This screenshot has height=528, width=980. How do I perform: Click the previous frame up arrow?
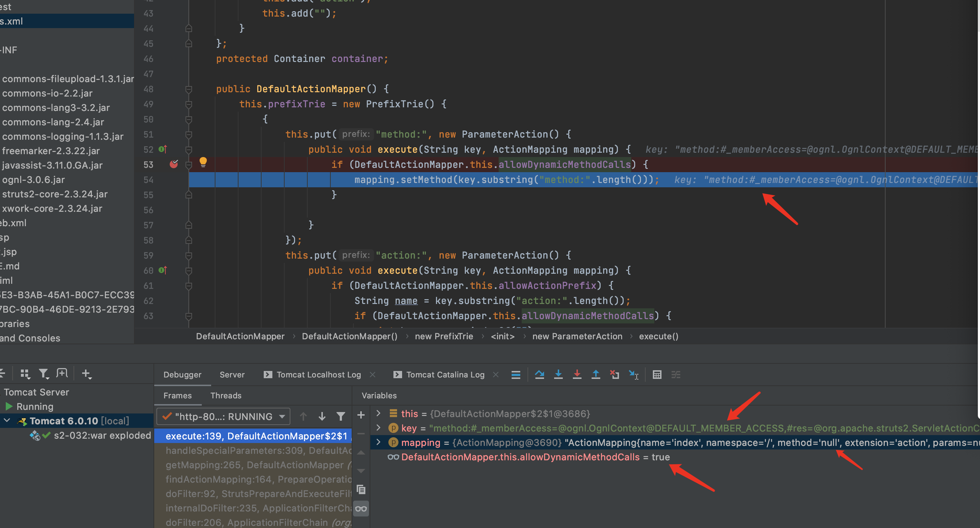[x=303, y=417]
